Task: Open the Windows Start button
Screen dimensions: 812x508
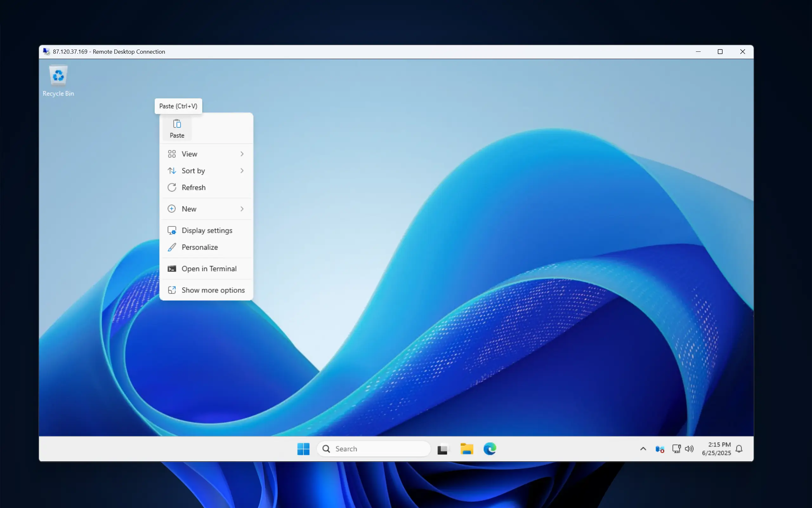Action: [x=303, y=449]
